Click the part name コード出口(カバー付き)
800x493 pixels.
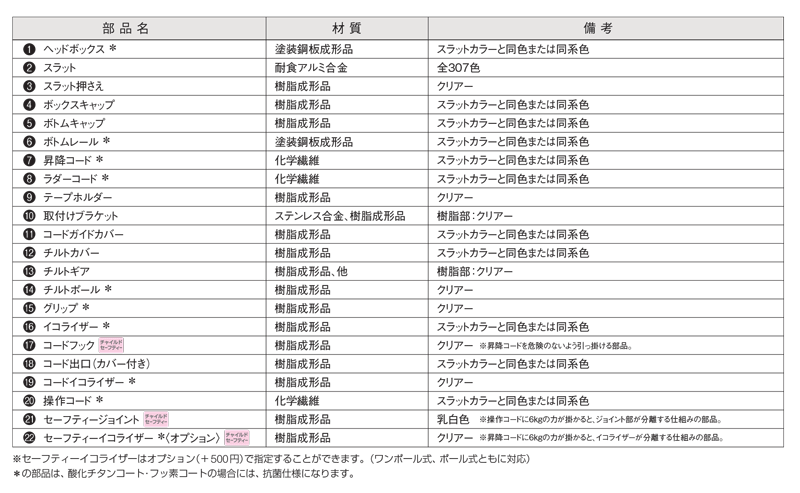[97, 364]
